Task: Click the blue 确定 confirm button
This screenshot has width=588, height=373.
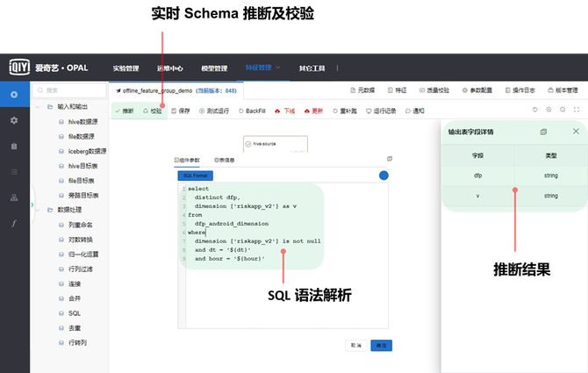Action: [380, 345]
